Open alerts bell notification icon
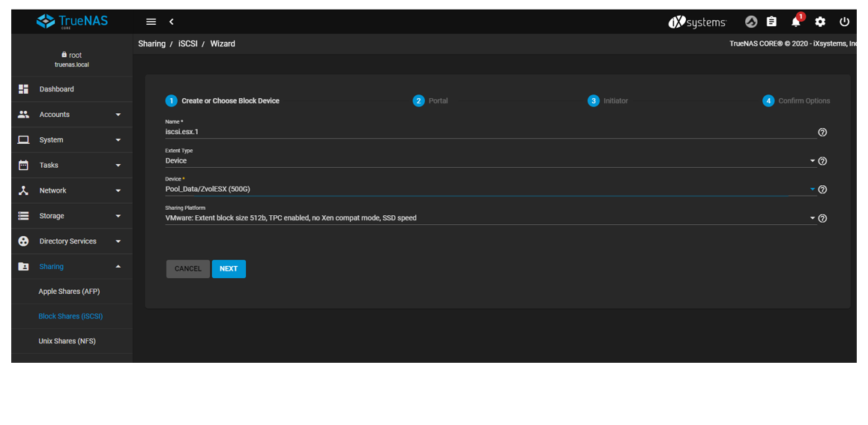Viewport: 868px width, 425px height. (x=796, y=22)
